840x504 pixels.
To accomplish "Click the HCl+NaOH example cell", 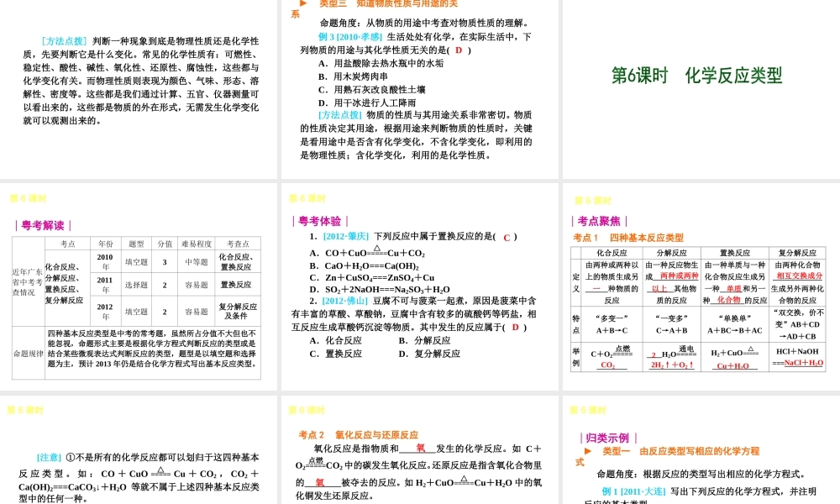I will click(x=798, y=357).
